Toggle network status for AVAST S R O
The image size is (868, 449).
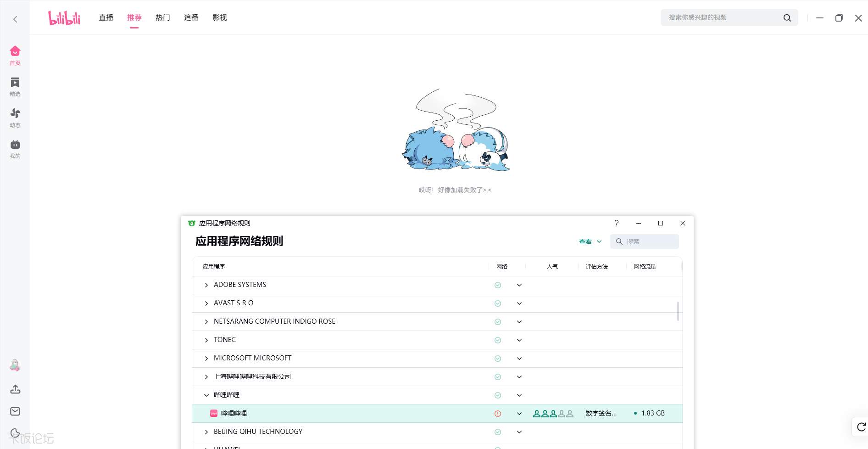pyautogui.click(x=498, y=303)
